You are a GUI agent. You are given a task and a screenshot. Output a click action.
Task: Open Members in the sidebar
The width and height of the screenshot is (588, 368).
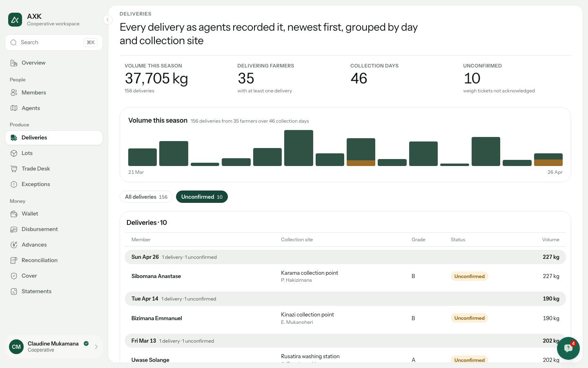54,93
